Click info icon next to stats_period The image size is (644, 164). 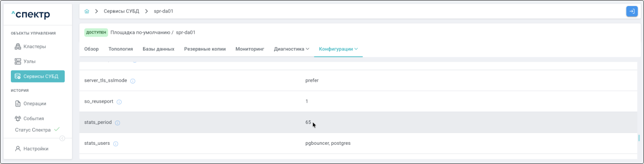117,123
